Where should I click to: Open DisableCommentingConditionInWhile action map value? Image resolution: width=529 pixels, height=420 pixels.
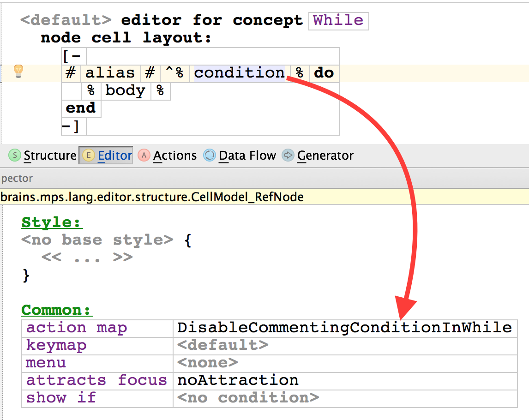point(344,328)
